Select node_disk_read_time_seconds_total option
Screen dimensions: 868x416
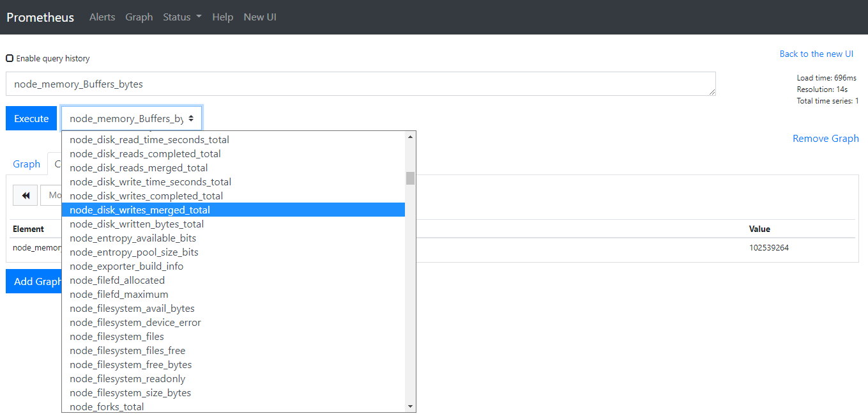(233, 139)
